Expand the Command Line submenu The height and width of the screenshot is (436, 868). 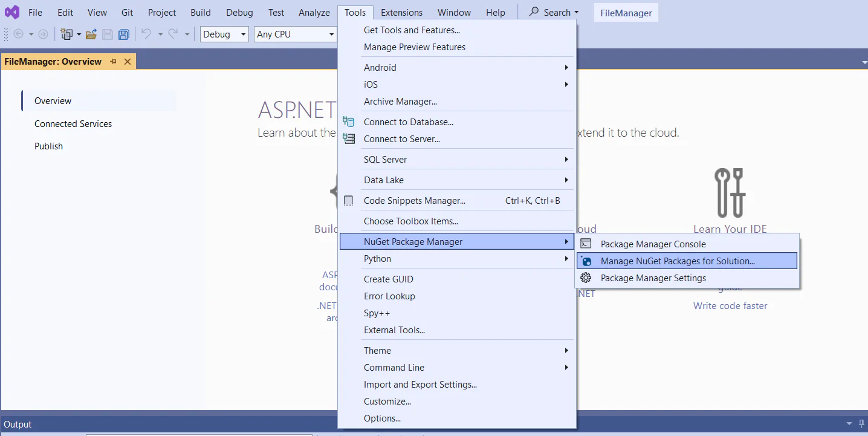tap(566, 368)
